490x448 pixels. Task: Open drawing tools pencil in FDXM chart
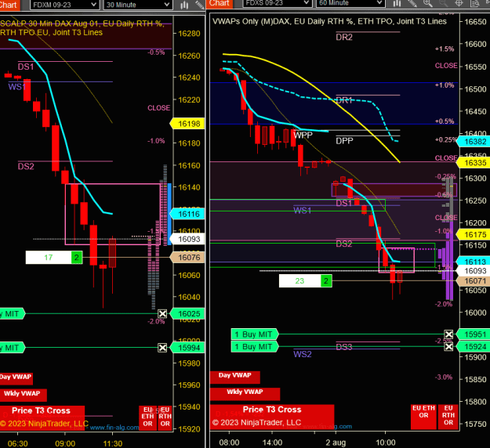(x=199, y=5)
